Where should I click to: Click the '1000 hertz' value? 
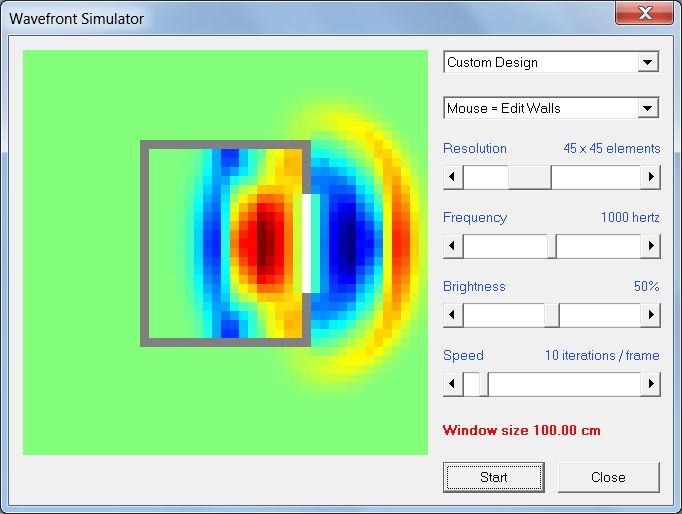(630, 217)
